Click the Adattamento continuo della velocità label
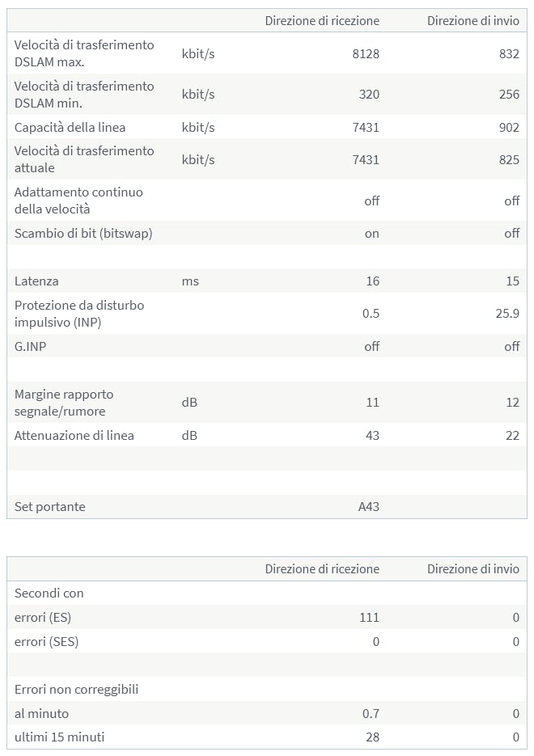The image size is (534, 756). click(x=78, y=201)
